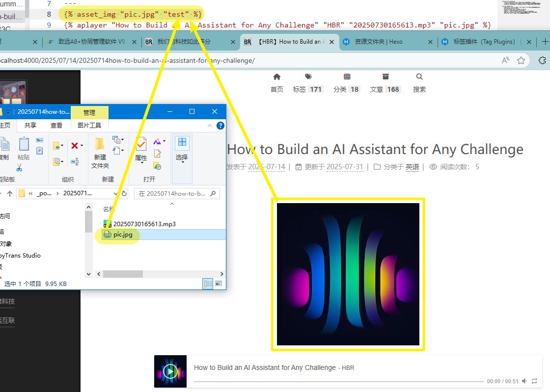The image size is (550, 392).
Task: Open the Share (共享) ribbon tab
Action: [30, 126]
